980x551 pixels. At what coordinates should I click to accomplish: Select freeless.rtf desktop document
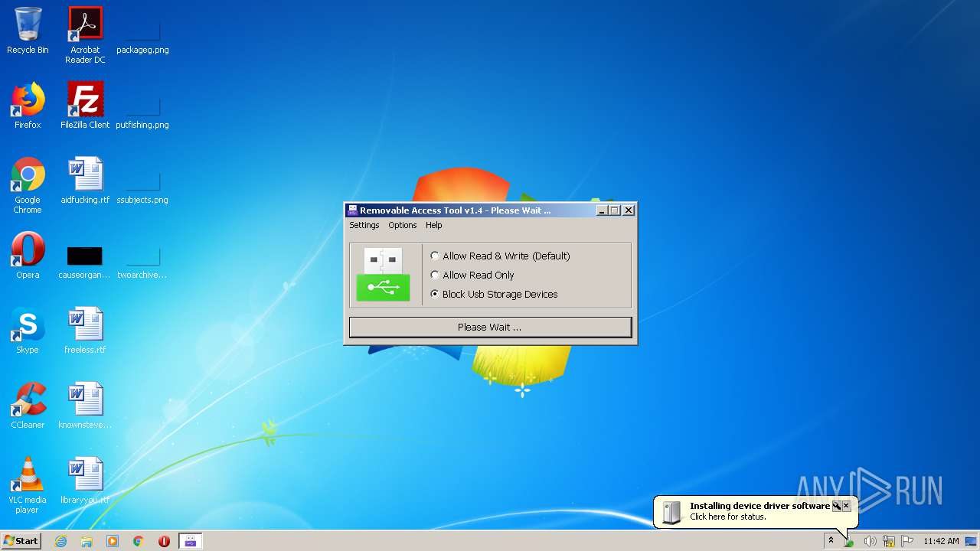pos(85,331)
